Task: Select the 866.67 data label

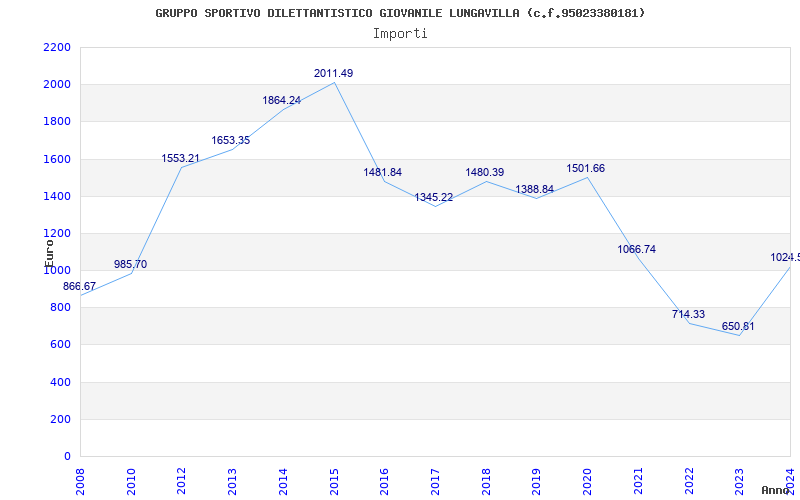Action: pyautogui.click(x=79, y=286)
